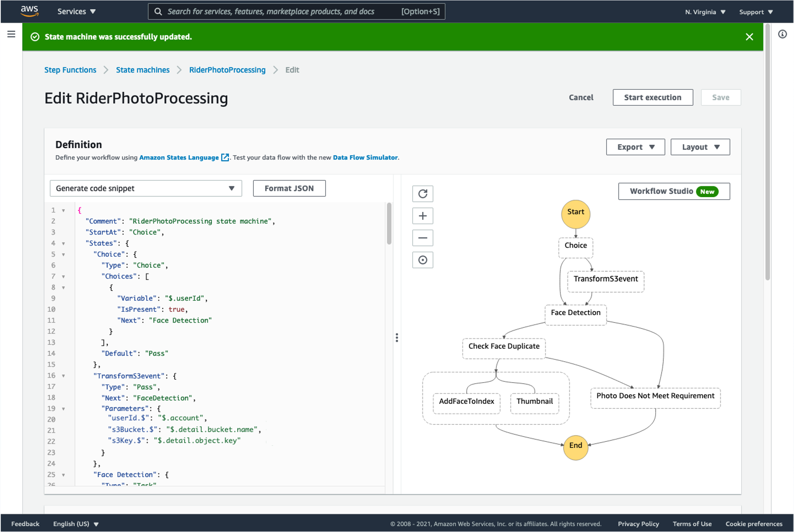The height and width of the screenshot is (532, 794).
Task: Open RiderPhotoProcessing breadcrumb link
Action: tap(227, 70)
